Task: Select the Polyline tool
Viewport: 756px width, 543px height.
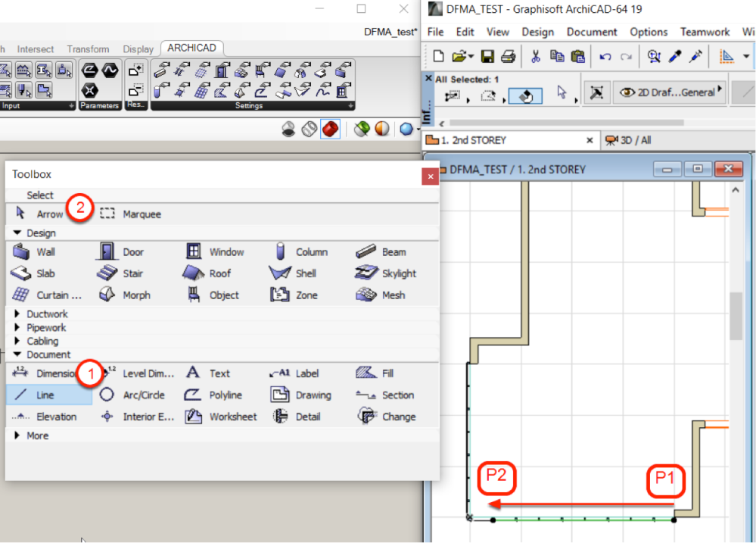Action: [x=213, y=395]
